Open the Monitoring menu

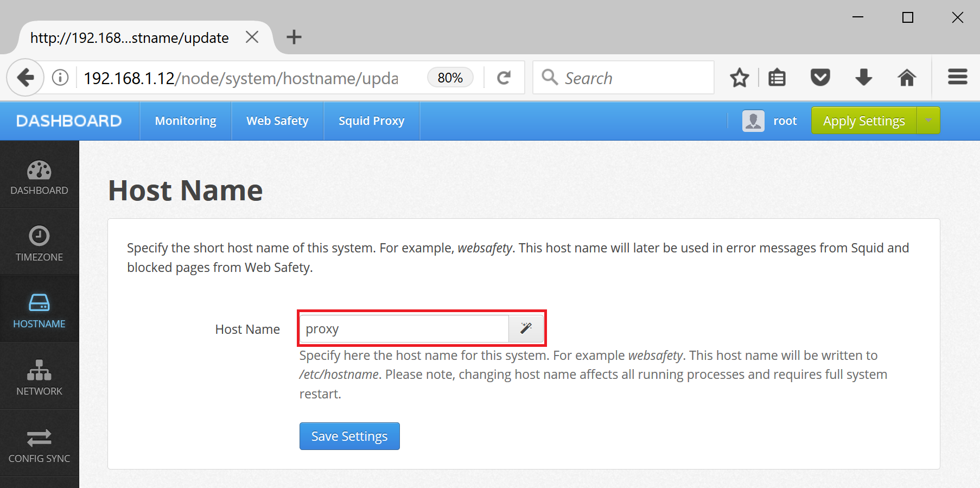pos(186,121)
